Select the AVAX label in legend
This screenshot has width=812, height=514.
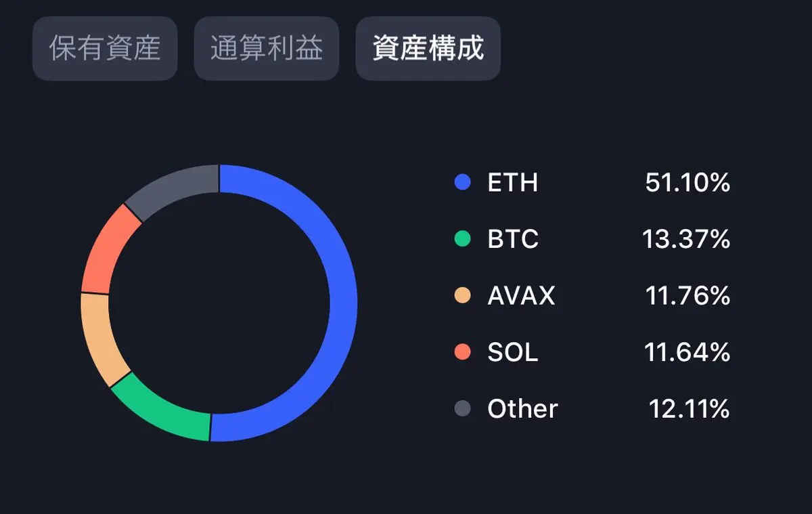point(521,295)
